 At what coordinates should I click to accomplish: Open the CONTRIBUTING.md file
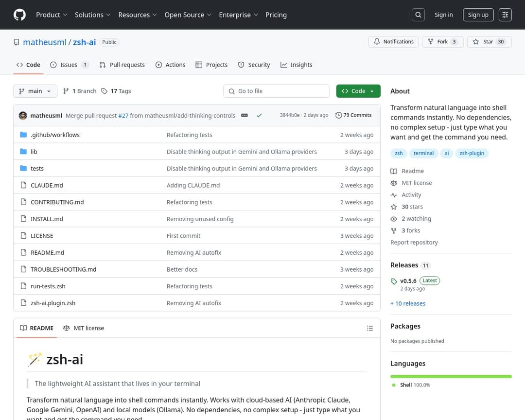tap(57, 202)
